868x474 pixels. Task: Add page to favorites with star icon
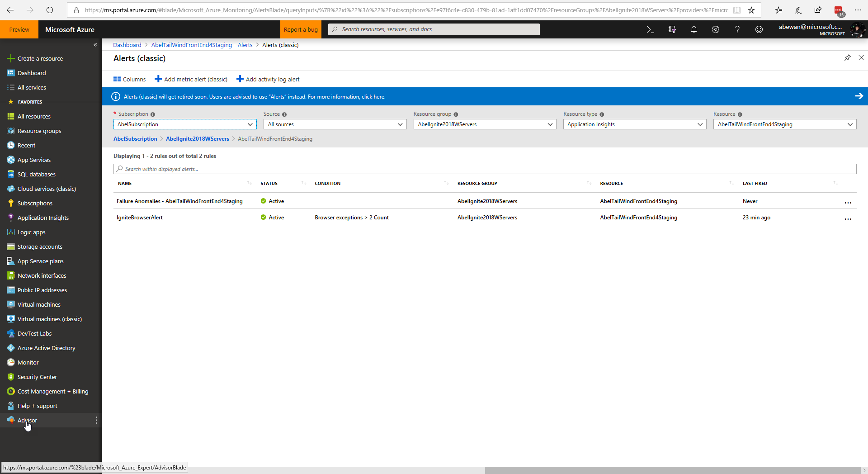pyautogui.click(x=751, y=10)
